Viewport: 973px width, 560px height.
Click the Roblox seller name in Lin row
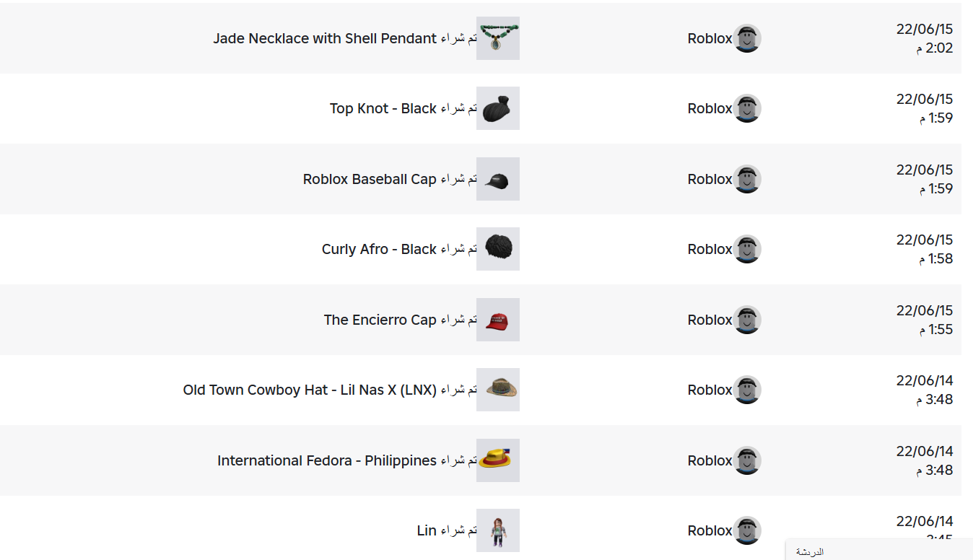pos(710,530)
